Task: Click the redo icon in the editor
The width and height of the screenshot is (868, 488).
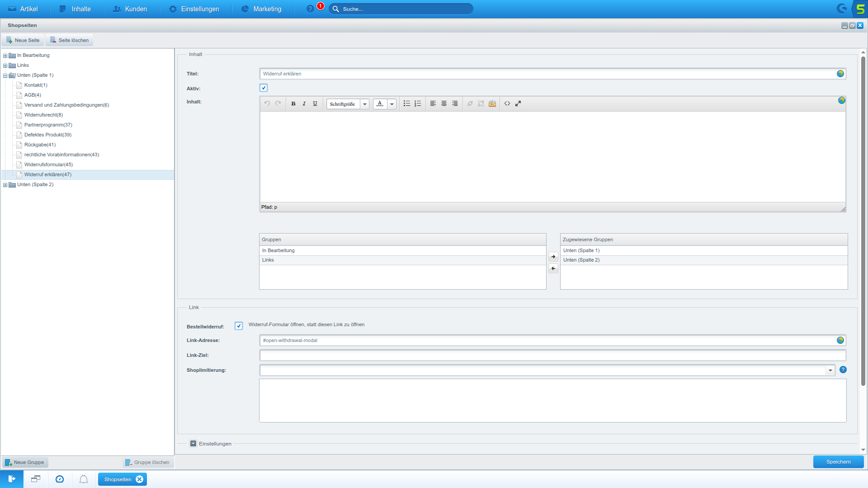Action: [x=278, y=103]
